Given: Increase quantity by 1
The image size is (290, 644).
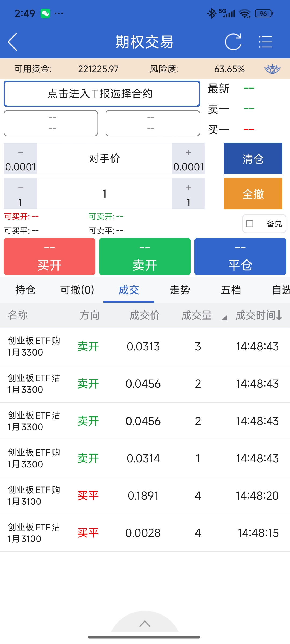Looking at the screenshot, I should [189, 194].
